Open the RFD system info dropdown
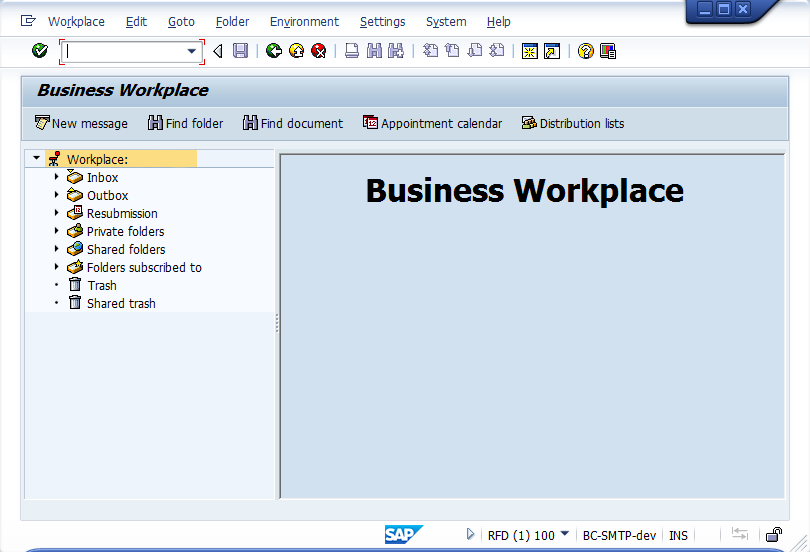Viewport: 810px width, 552px height. [565, 534]
